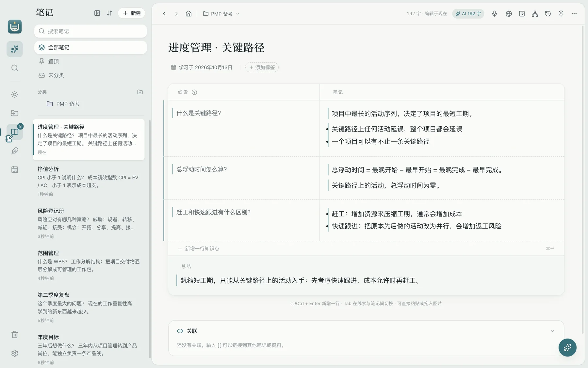Screen dimensions: 588x368
Task: Click the globe icon in top bar
Action: click(509, 14)
